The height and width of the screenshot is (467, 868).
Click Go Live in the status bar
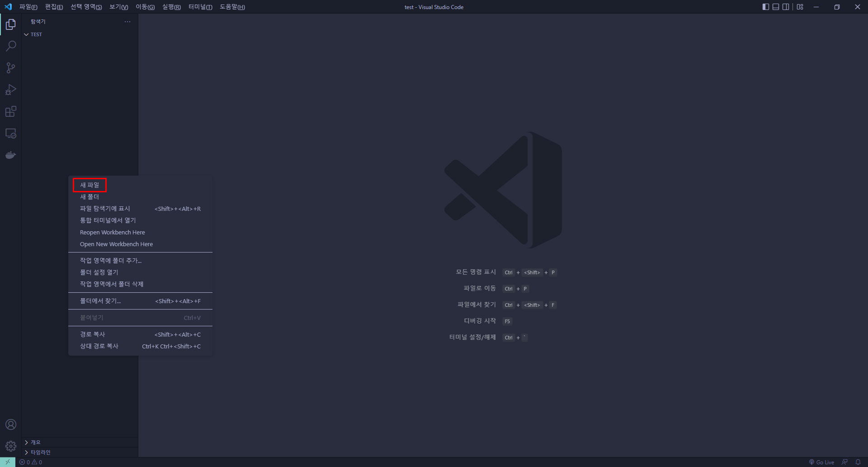821,462
